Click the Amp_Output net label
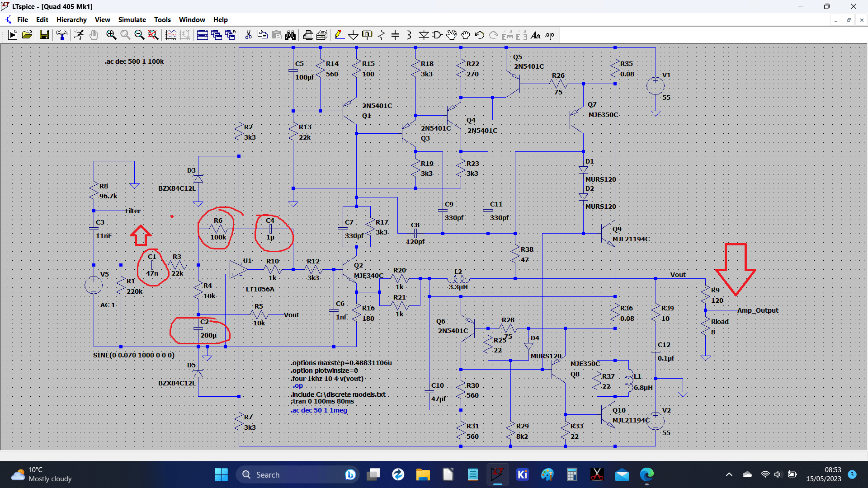This screenshot has height=488, width=868. (758, 310)
